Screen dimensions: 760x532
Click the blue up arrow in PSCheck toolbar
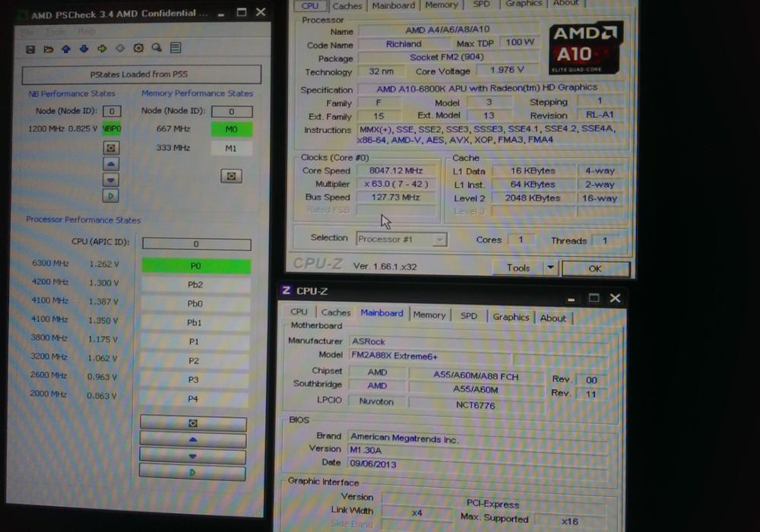(66, 49)
